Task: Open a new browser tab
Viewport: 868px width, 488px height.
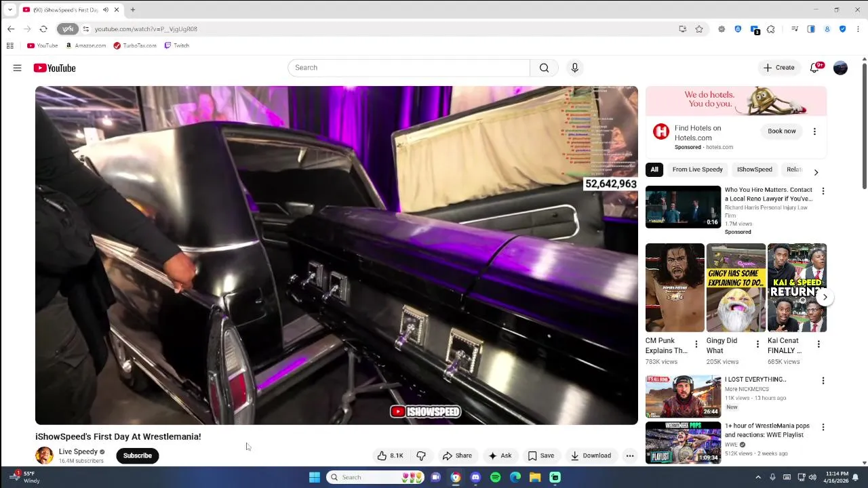Action: [133, 9]
